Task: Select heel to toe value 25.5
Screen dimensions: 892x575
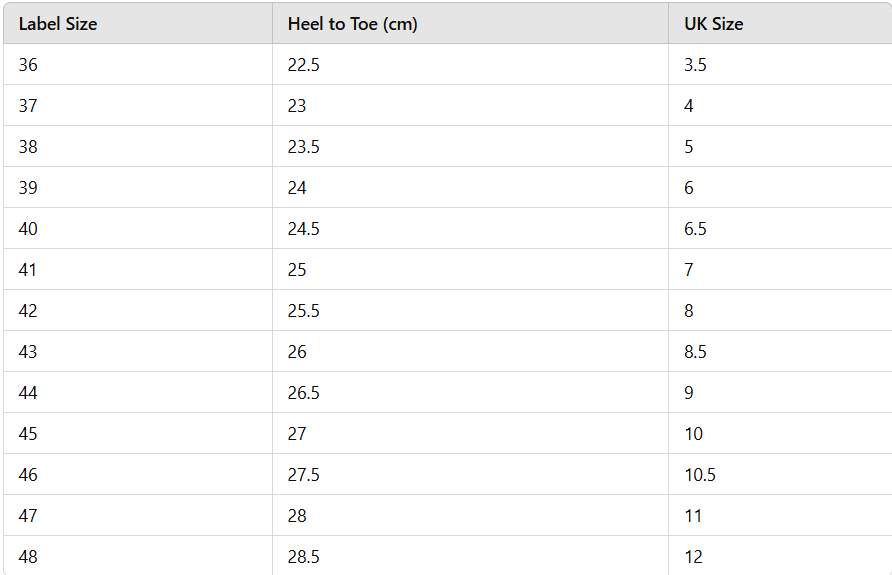Action: click(x=303, y=311)
